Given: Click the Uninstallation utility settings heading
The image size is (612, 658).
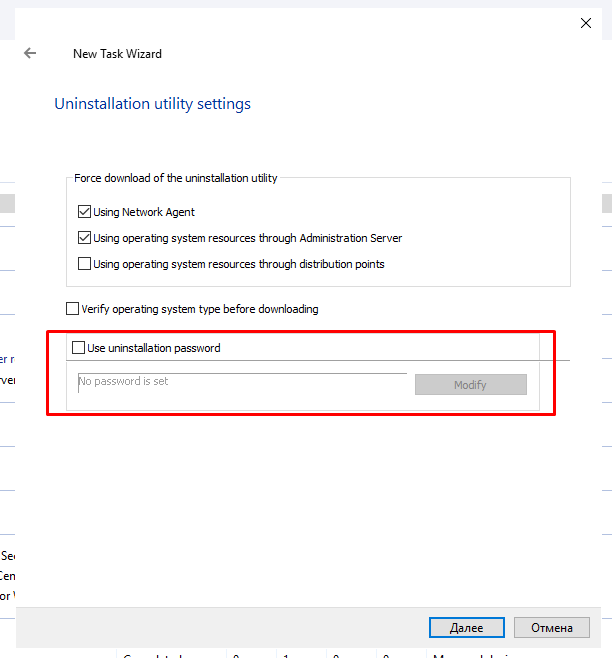Looking at the screenshot, I should [152, 104].
